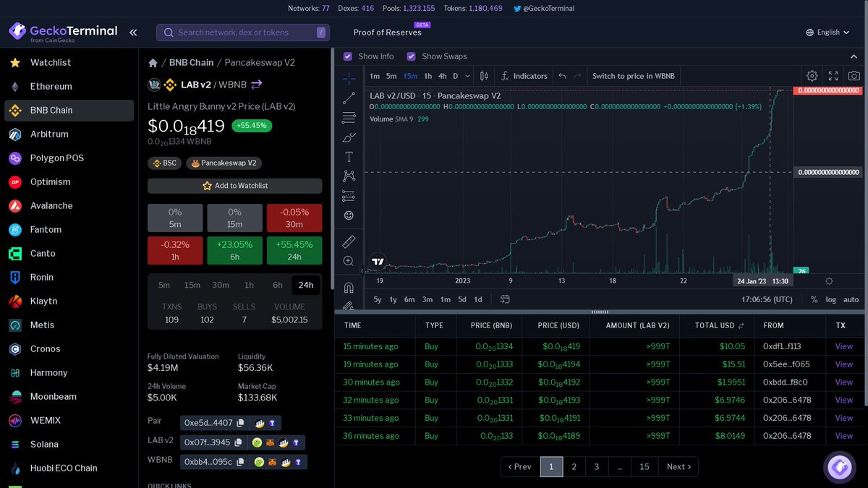Open chart settings gear
This screenshot has width=868, height=488.
click(812, 76)
